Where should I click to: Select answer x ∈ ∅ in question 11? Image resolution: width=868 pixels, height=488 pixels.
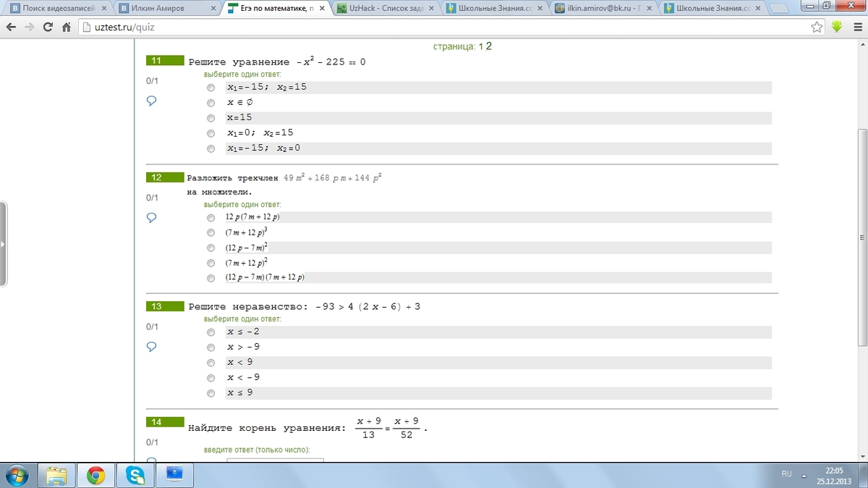210,103
